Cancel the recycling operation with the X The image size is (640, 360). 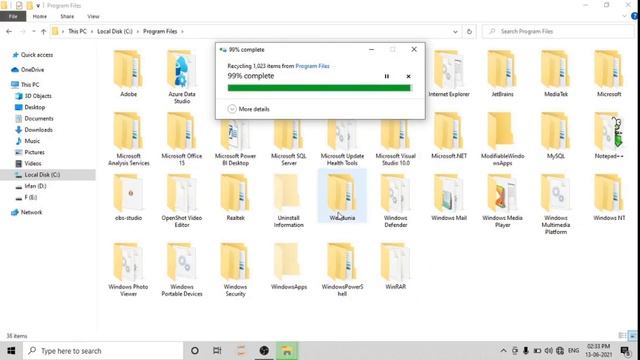(408, 76)
